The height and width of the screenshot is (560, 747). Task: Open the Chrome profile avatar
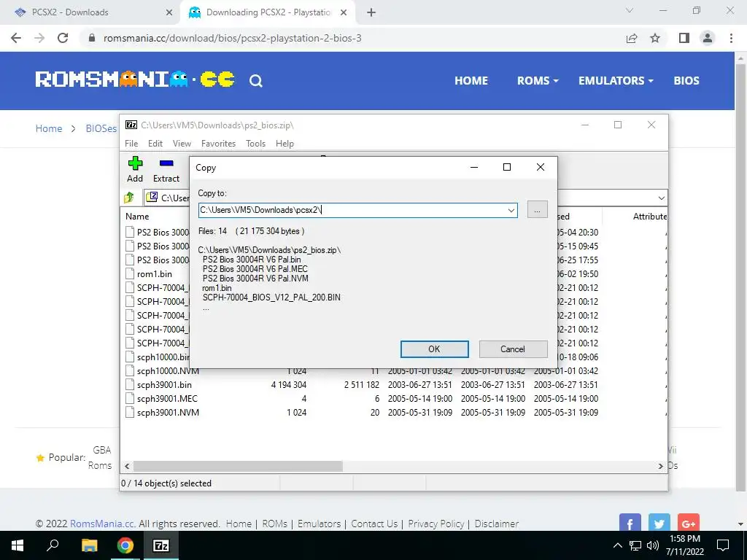(708, 38)
